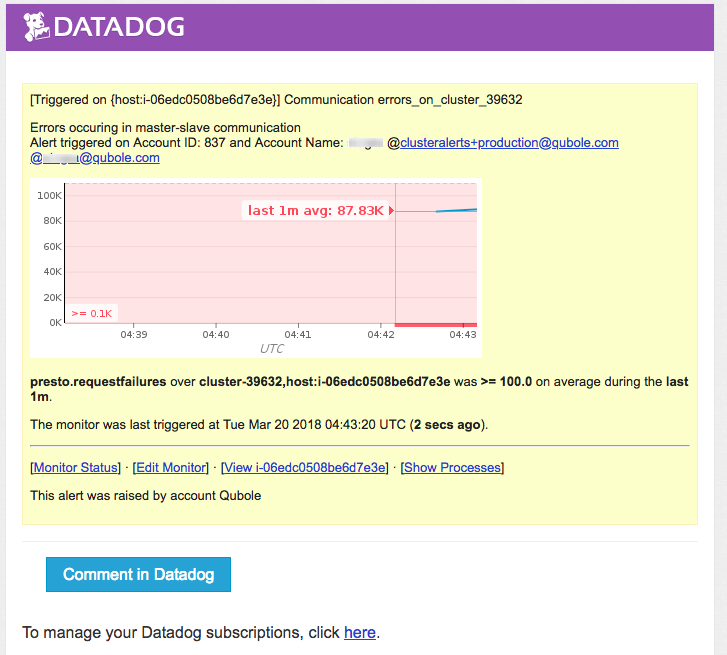This screenshot has width=727, height=655.
Task: Click the 04:42 time axis marker
Action: tap(381, 334)
